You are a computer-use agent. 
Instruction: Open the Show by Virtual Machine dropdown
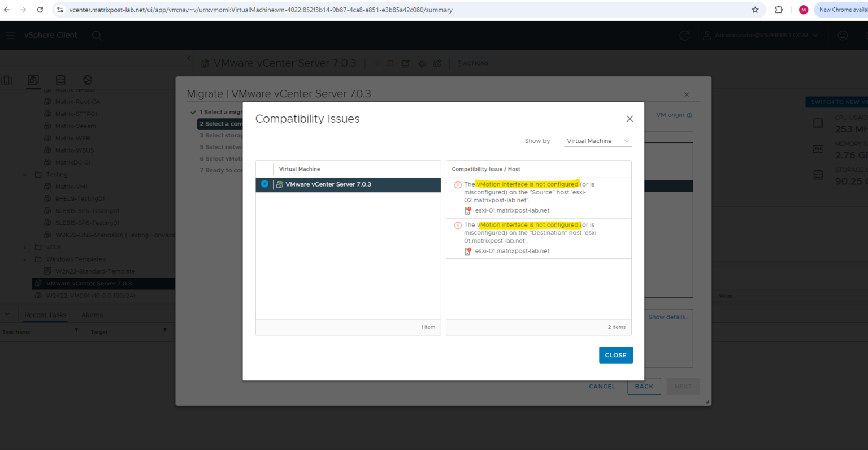[597, 141]
